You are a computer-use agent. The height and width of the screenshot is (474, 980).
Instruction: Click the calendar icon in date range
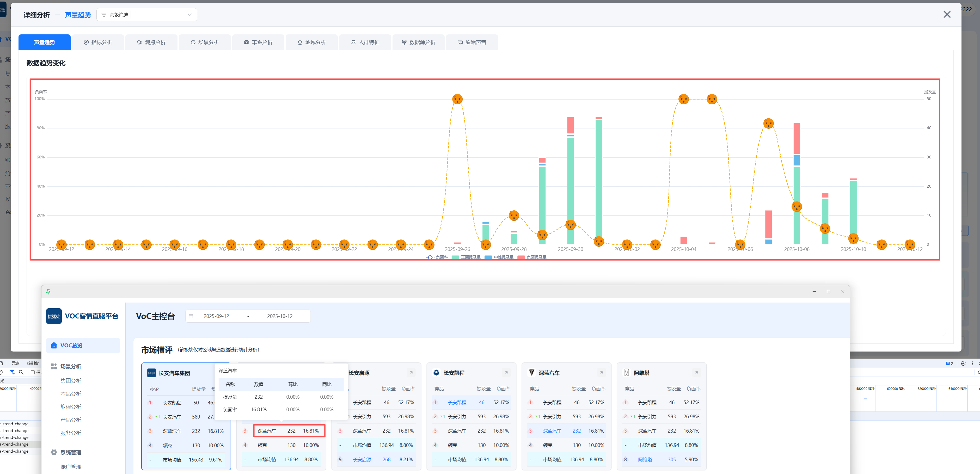[x=191, y=316]
